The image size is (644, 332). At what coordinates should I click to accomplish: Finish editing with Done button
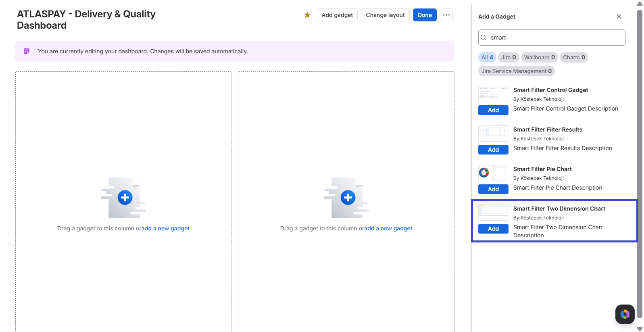[425, 15]
